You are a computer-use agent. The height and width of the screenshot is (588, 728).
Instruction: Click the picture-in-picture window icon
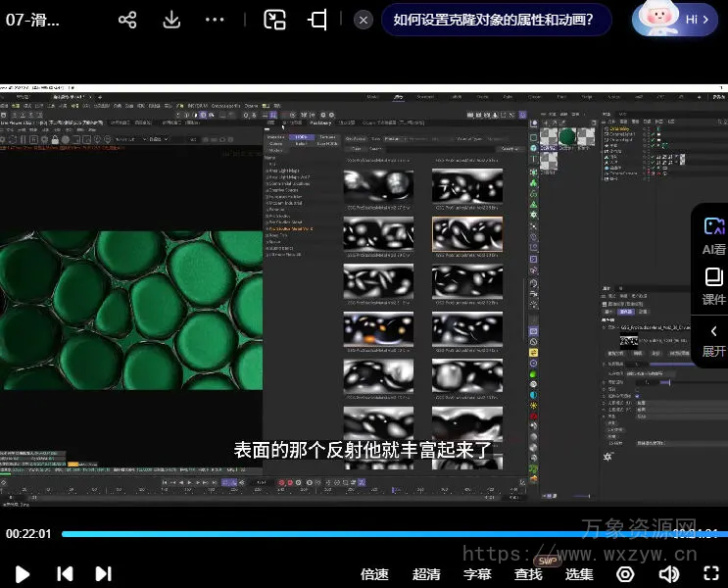pos(275,20)
